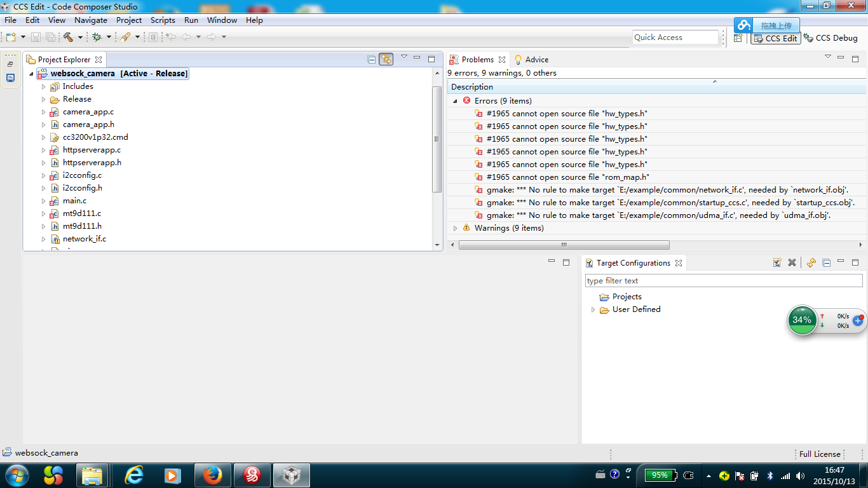Open the Debug dropdown arrow

[x=109, y=37]
